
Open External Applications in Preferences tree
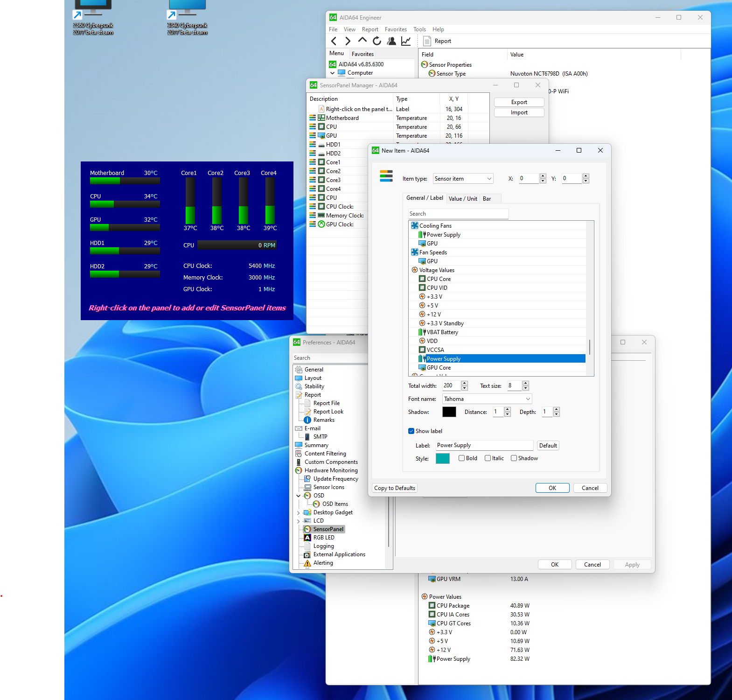tap(339, 554)
